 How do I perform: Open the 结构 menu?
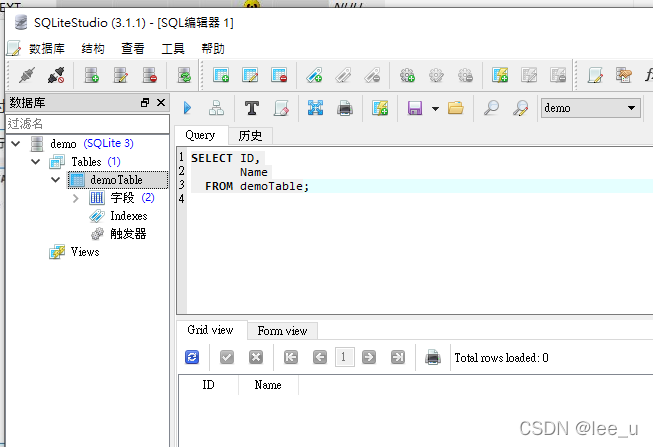[93, 49]
